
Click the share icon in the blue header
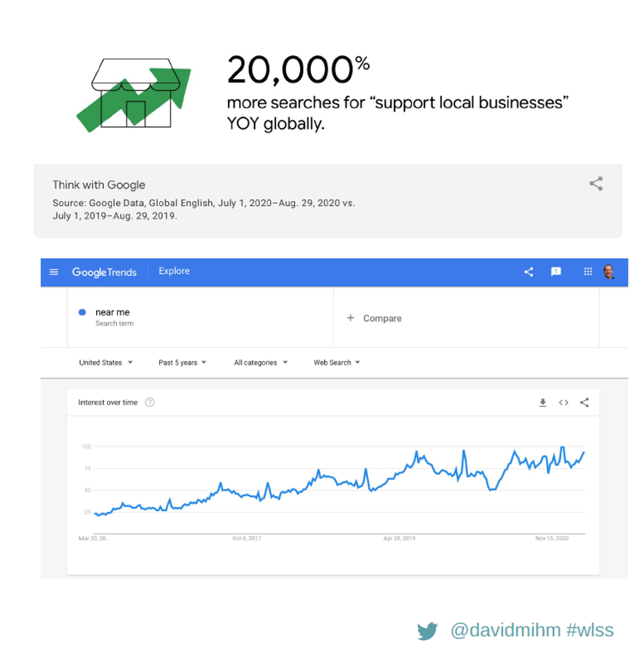529,272
